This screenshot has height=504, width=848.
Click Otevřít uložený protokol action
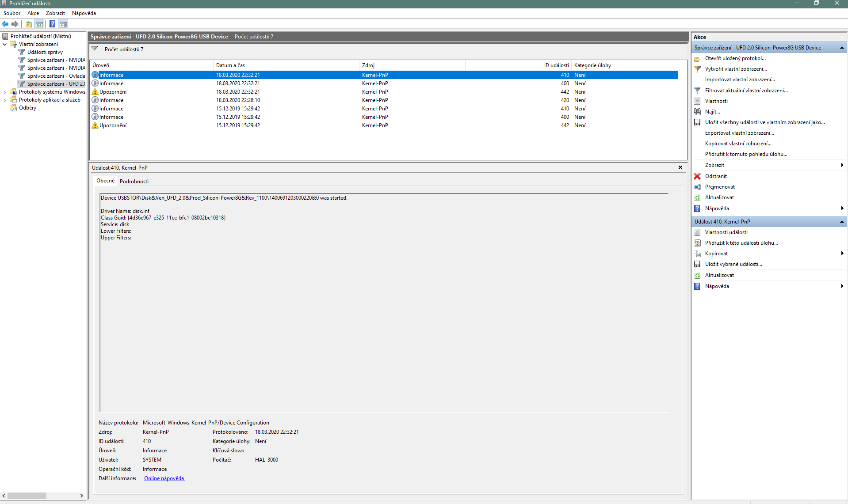click(735, 58)
